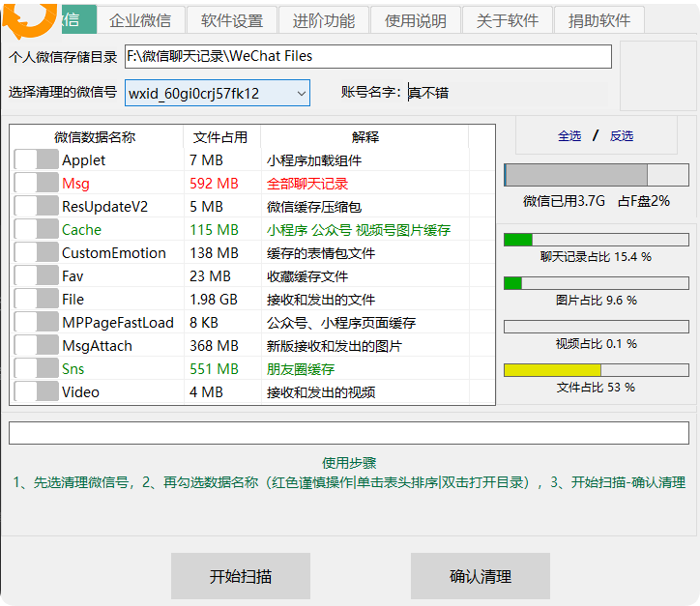Click the 反选 link
The image size is (700, 606).
pyautogui.click(x=622, y=135)
